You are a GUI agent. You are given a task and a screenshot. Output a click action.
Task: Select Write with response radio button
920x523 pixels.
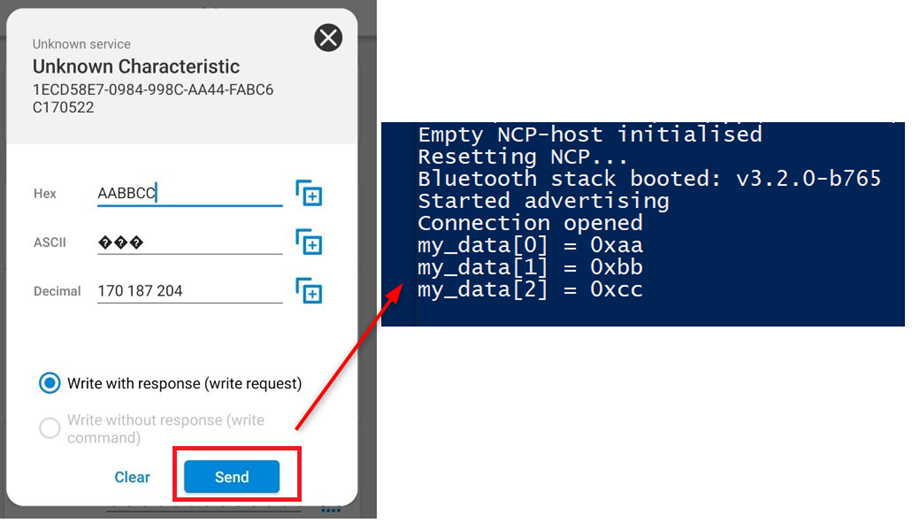click(x=49, y=383)
